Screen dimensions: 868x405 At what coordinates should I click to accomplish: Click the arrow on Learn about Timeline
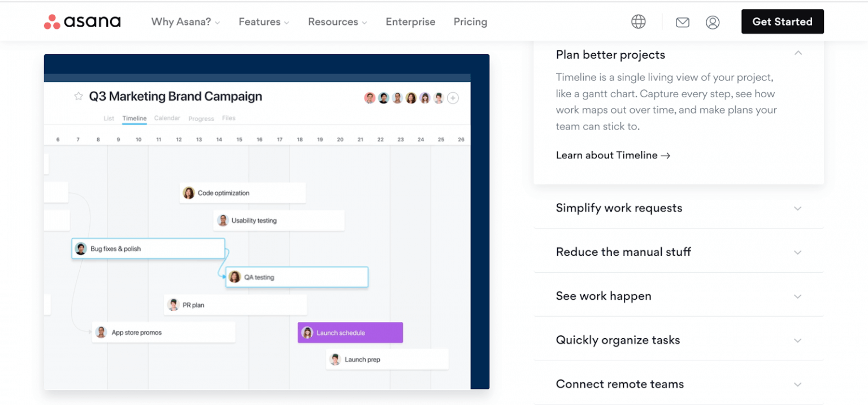[665, 155]
